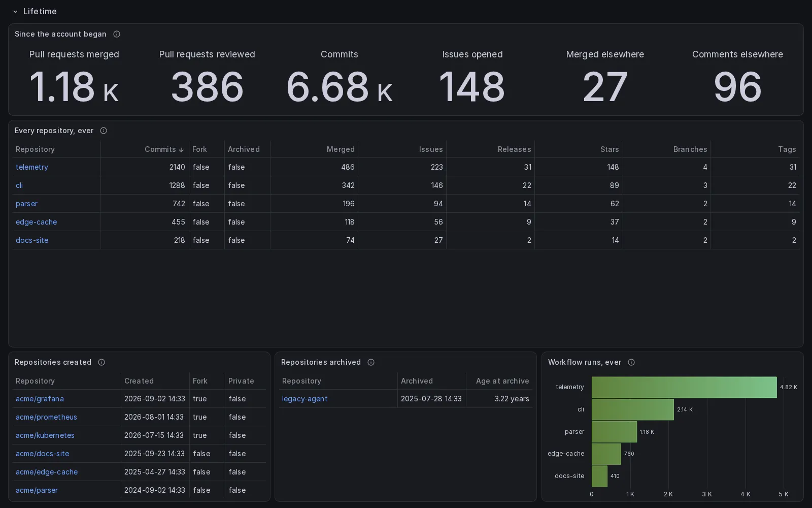Collapse the Lifetime row chevron
Screen dimensions: 812x508
(15, 12)
